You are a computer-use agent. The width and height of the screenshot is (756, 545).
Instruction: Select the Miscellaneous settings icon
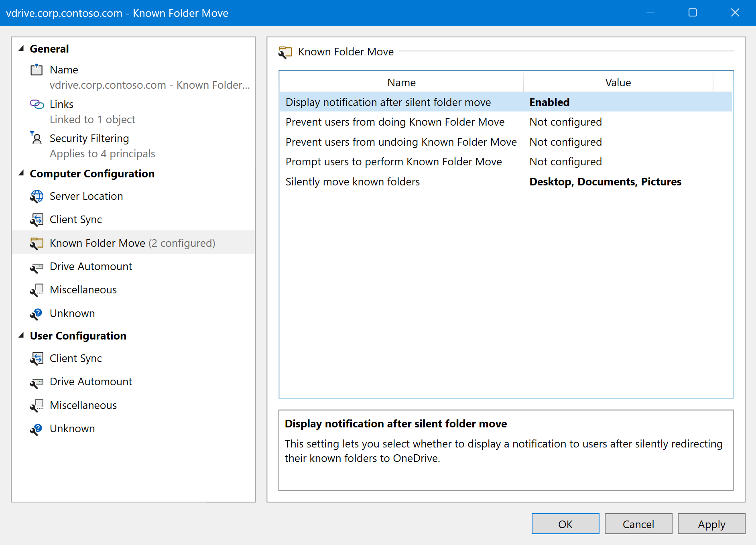(x=37, y=290)
